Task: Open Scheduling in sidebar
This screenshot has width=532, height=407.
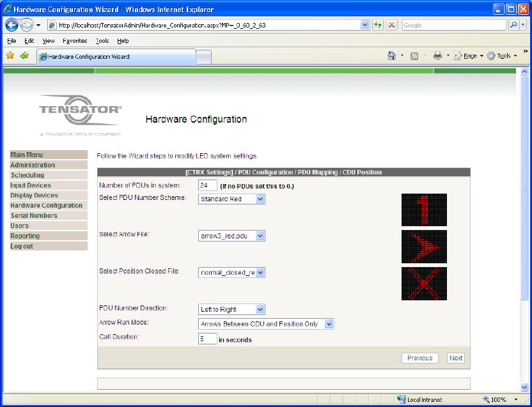Action: (49, 175)
